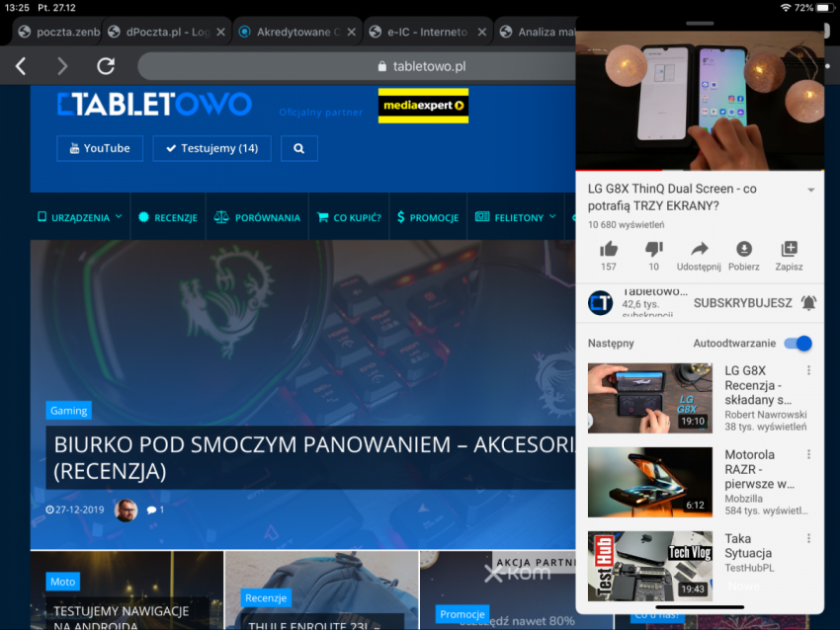Open the site search magnifier button
840x630 pixels.
[x=298, y=148]
